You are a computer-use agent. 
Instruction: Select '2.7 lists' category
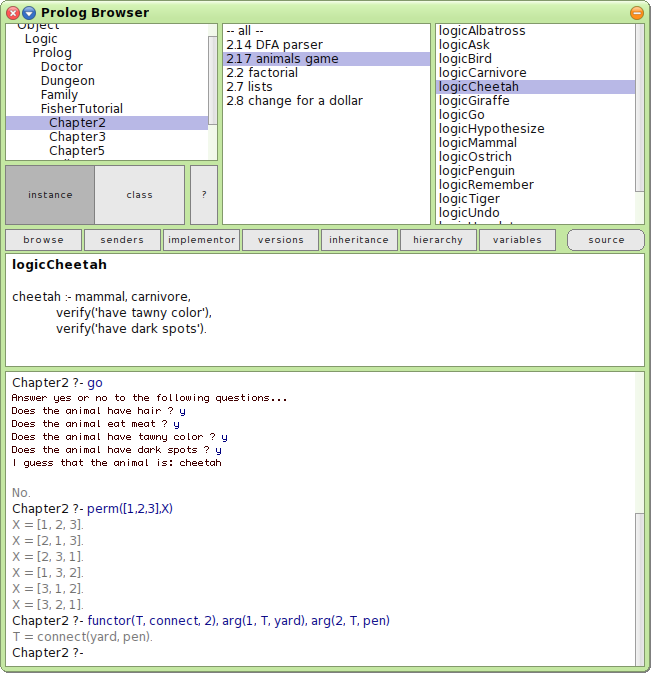(326, 87)
